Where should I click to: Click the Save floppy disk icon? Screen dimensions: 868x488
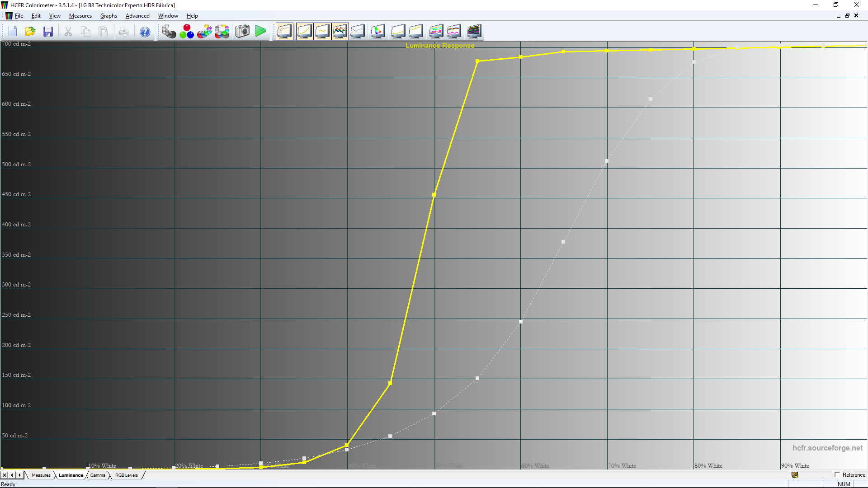[x=48, y=32]
